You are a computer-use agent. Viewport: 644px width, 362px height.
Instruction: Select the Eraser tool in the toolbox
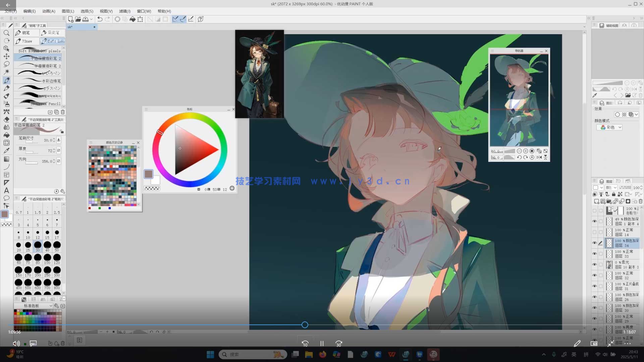point(6,119)
